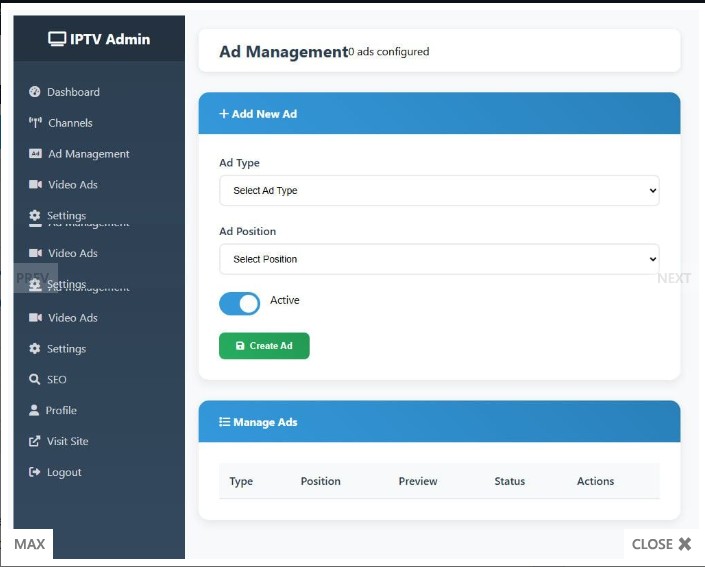Open the Channels menu item
Image resolution: width=705 pixels, height=567 pixels.
[70, 123]
